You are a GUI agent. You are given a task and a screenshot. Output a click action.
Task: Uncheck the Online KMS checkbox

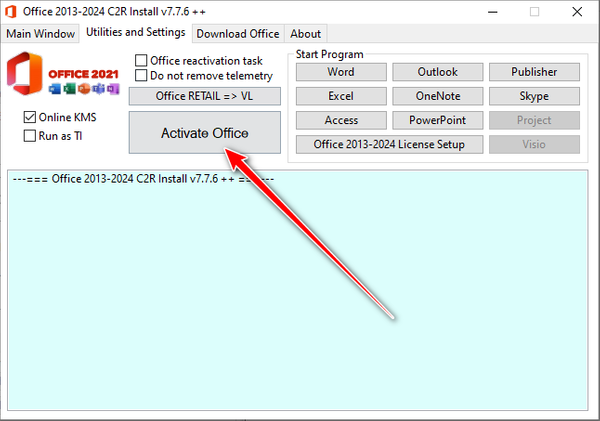[x=29, y=117]
